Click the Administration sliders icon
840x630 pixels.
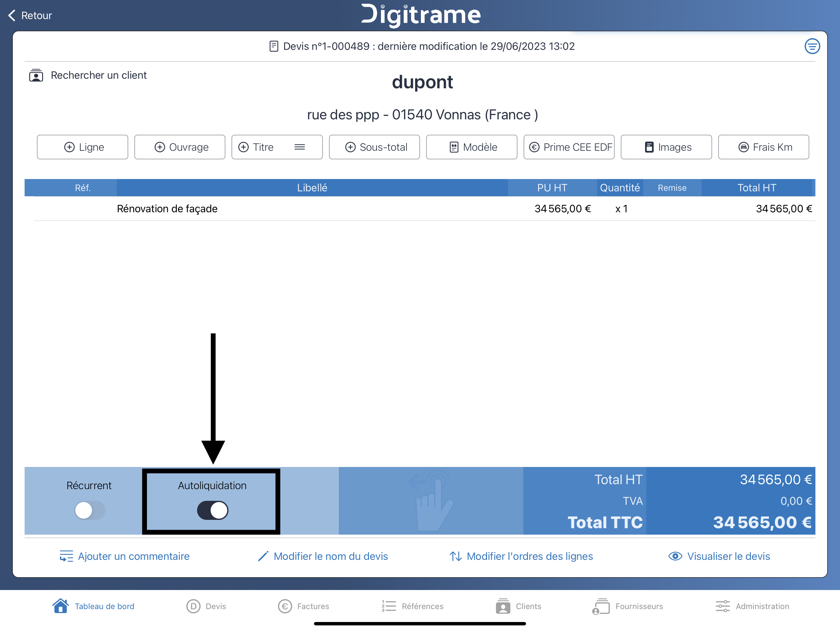pos(723,606)
